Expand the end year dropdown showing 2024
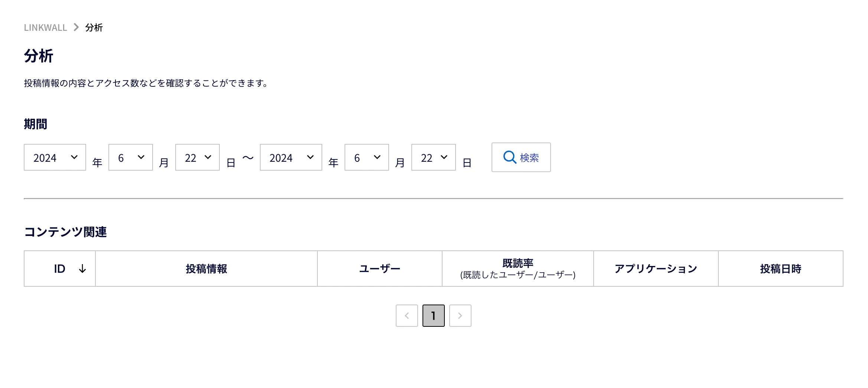This screenshot has height=388, width=868. coord(291,157)
